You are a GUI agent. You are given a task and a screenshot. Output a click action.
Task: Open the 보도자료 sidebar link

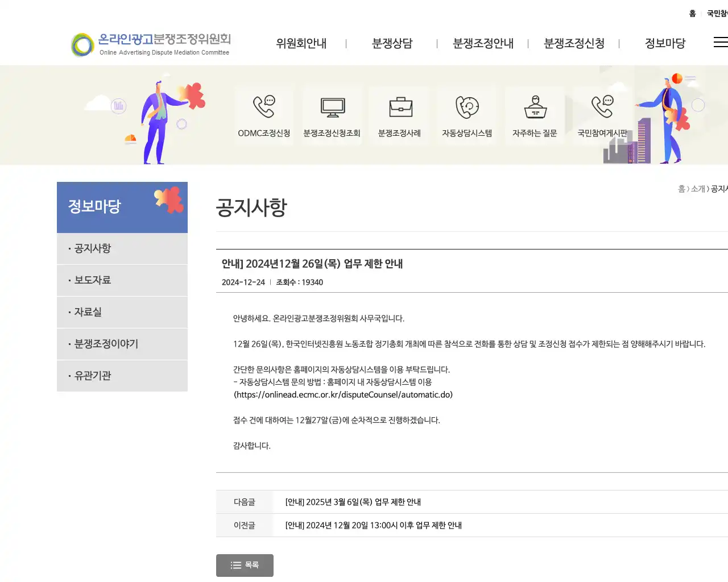93,280
